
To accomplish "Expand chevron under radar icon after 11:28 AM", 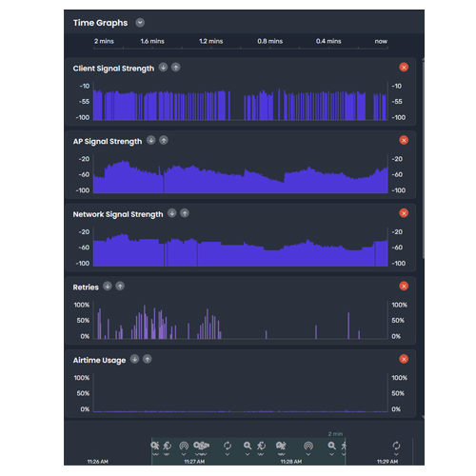I will [x=308, y=454].
